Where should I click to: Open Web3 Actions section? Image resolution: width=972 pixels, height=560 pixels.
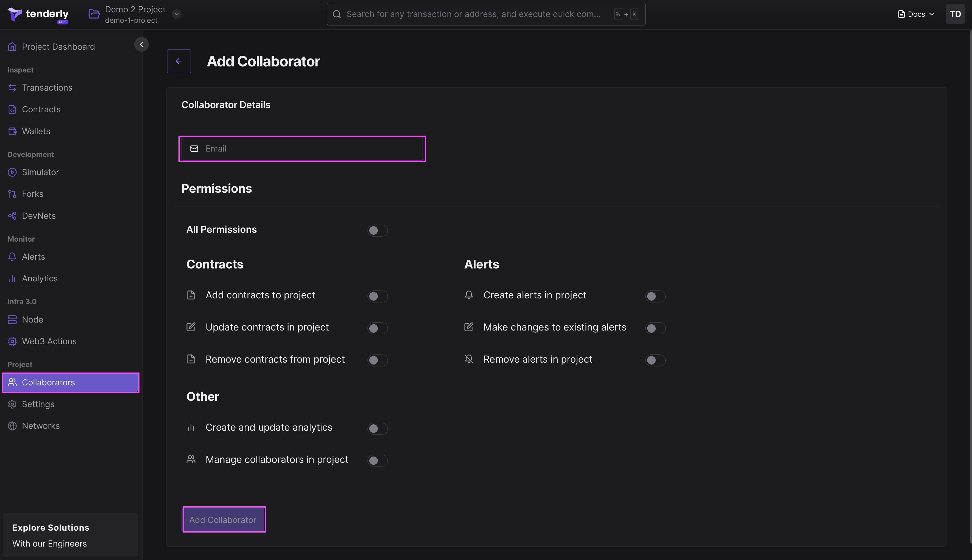pos(71,341)
